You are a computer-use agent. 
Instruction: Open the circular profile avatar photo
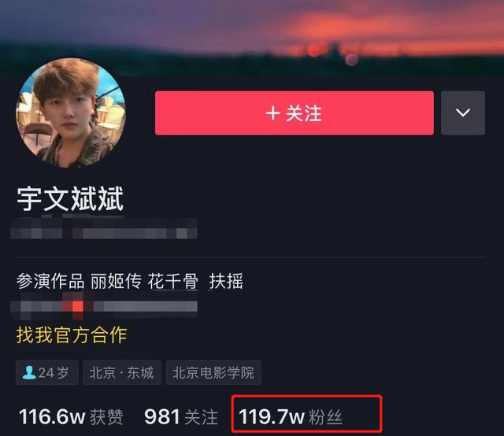[x=71, y=113]
